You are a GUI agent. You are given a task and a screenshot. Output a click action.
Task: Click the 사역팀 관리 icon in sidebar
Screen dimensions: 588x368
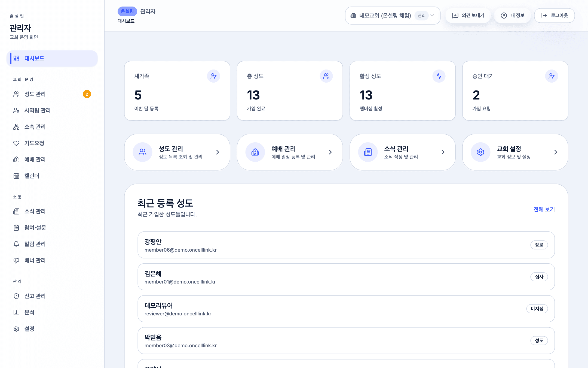click(16, 110)
